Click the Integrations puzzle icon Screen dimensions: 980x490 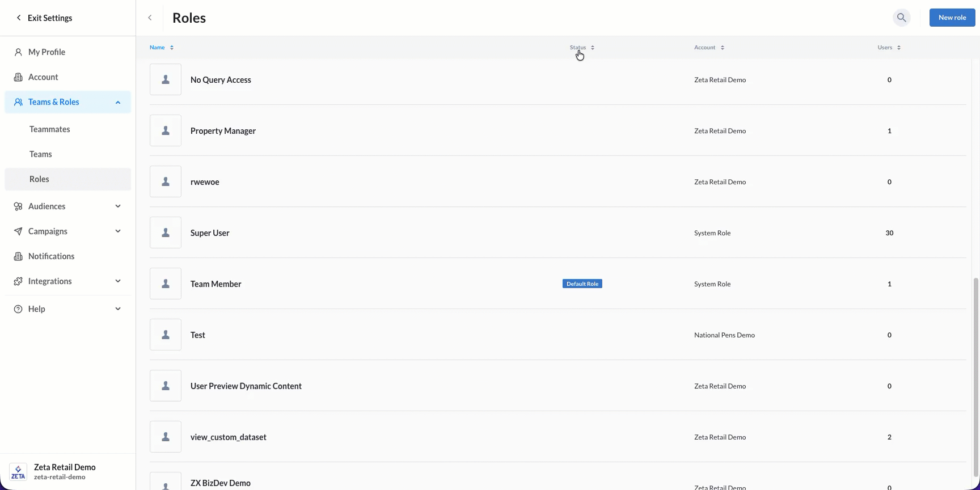[18, 281]
